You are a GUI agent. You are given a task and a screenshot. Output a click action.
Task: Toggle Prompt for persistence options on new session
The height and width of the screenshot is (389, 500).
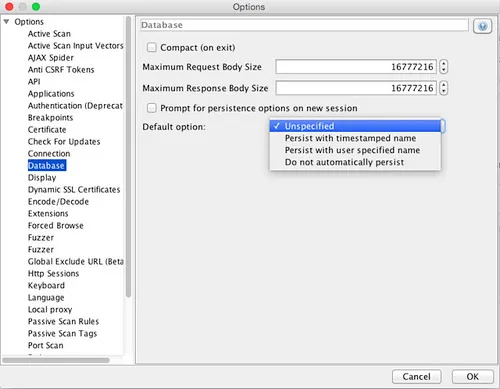(152, 108)
